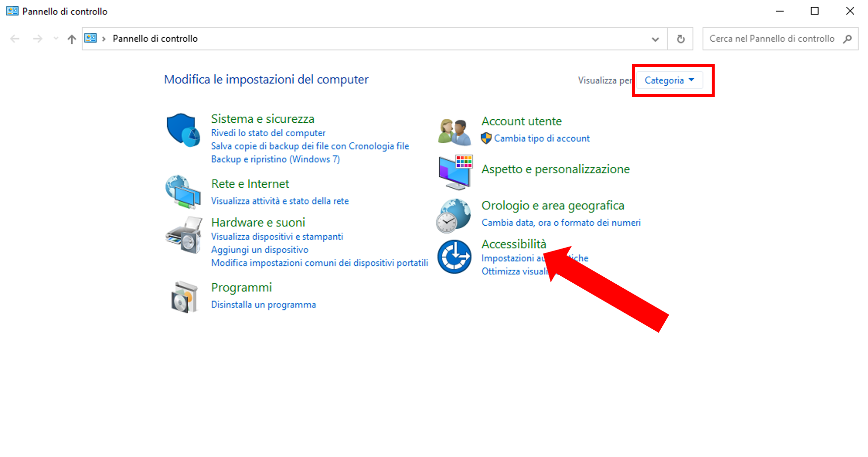Open the Programmi disc box icon

click(184, 297)
